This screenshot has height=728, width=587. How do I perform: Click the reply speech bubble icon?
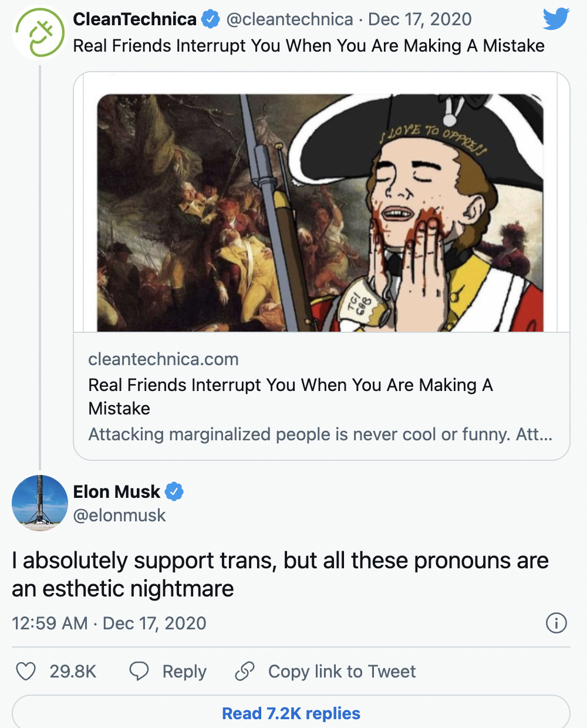tap(139, 671)
